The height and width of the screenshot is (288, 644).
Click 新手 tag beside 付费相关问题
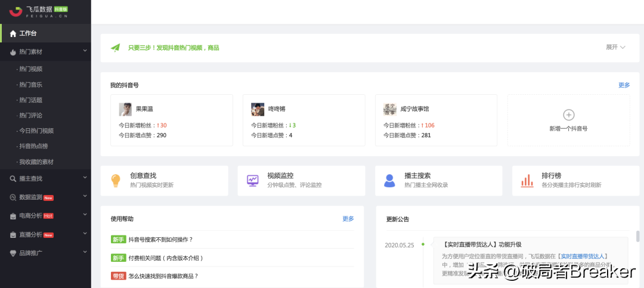tap(118, 258)
